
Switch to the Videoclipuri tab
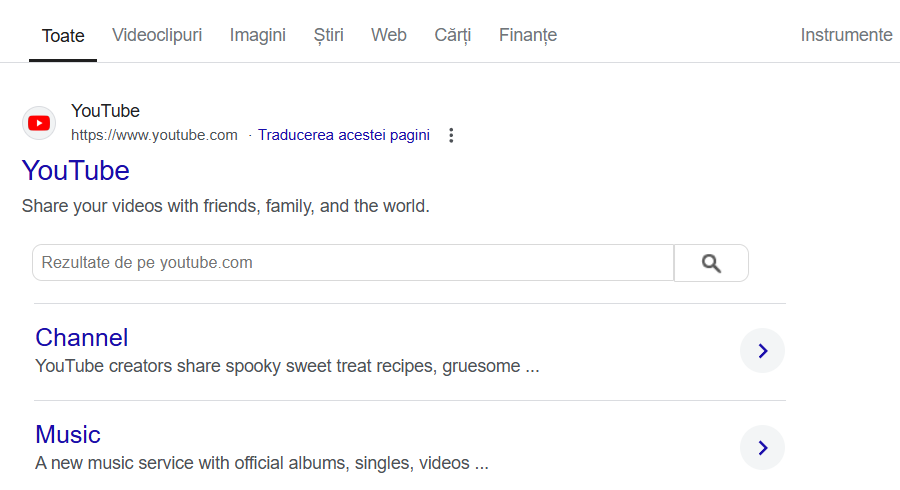coord(157,35)
